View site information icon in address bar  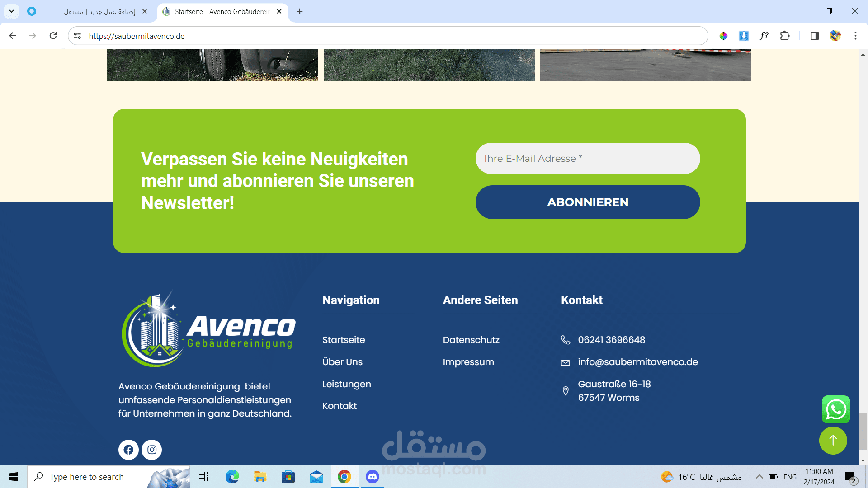coord(77,36)
